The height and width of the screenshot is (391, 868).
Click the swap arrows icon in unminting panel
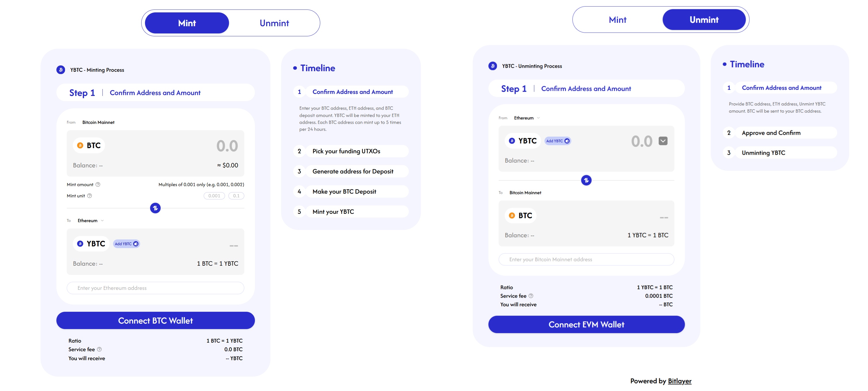(x=586, y=180)
